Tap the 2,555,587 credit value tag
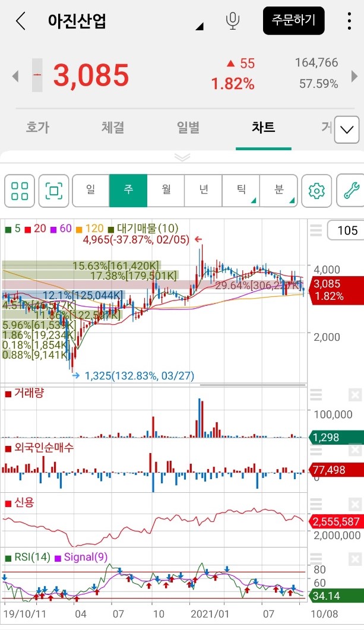Screen dimensions: 364x630 pos(337,521)
